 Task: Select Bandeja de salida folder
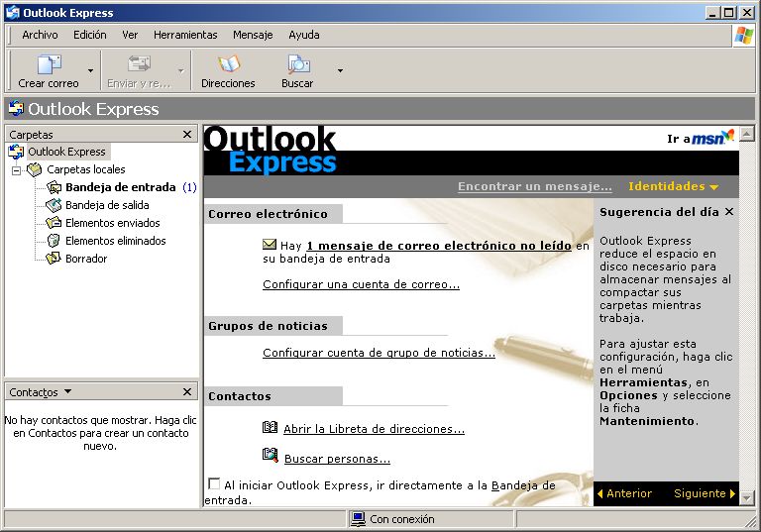tap(107, 205)
